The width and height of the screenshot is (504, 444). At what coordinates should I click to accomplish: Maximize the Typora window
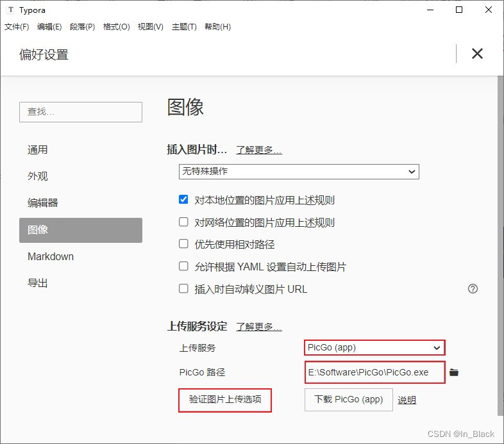tap(459, 10)
